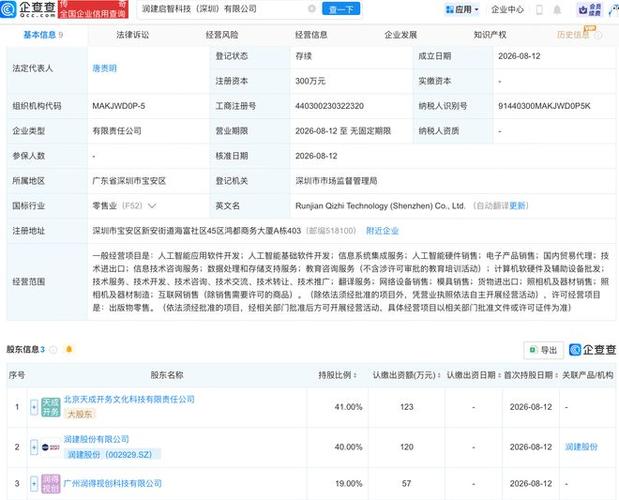Select the registered address text 鸿都商务大厦A栋403
This screenshot has height=500, width=619.
point(262,231)
